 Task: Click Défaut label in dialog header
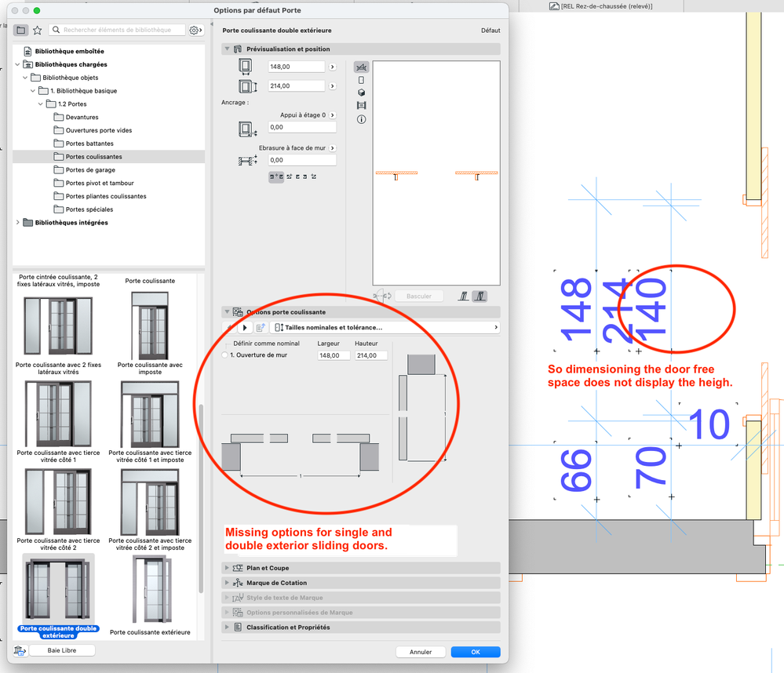pyautogui.click(x=490, y=31)
